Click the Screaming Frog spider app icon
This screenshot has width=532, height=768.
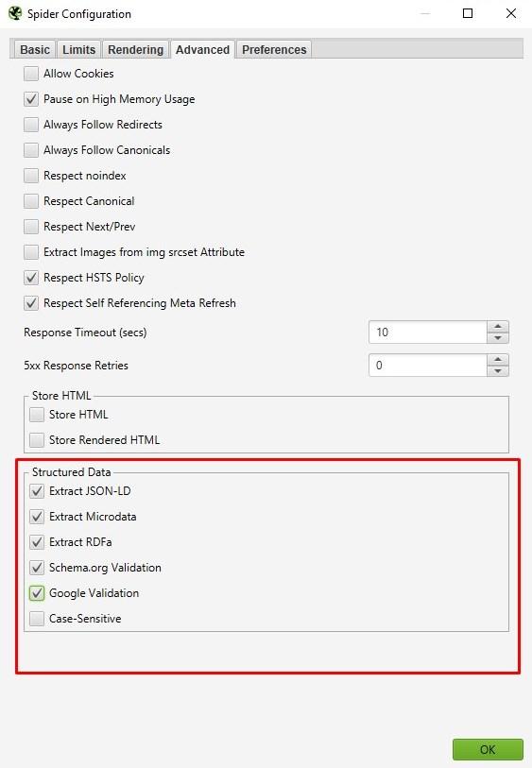pos(15,13)
